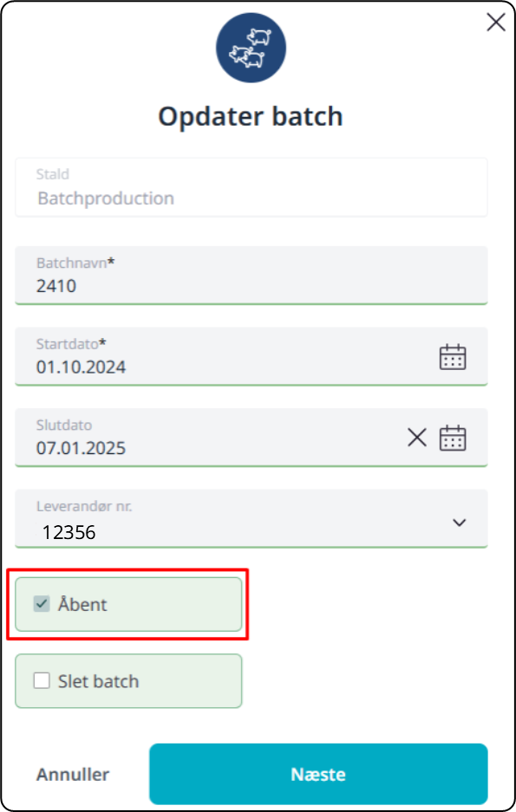Image resolution: width=516 pixels, height=812 pixels.
Task: Click the Batchnavn field label
Action: pyautogui.click(x=75, y=263)
